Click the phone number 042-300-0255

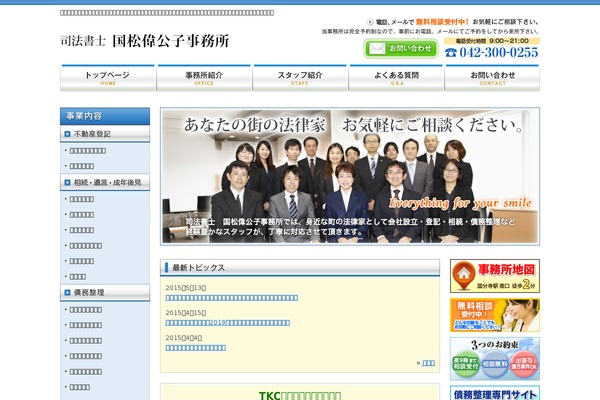[x=499, y=52]
